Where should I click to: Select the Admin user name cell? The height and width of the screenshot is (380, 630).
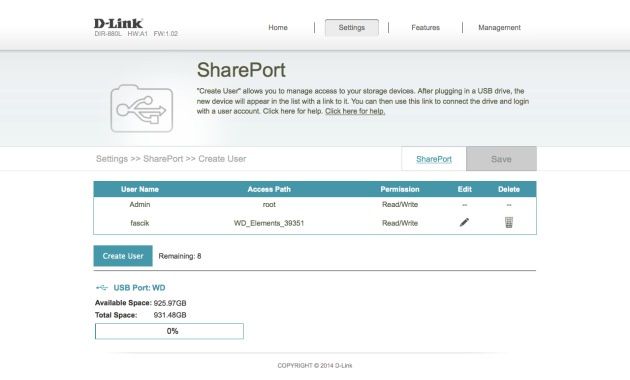click(140, 204)
